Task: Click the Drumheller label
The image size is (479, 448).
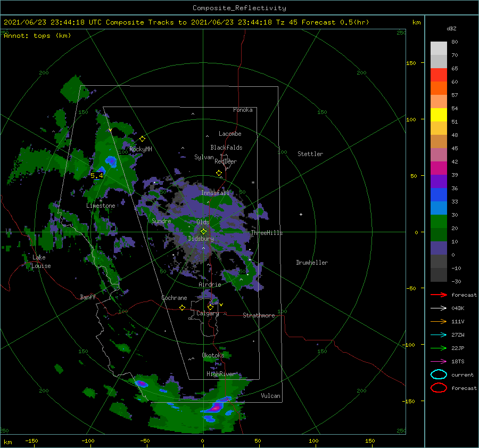Action: [x=312, y=263]
